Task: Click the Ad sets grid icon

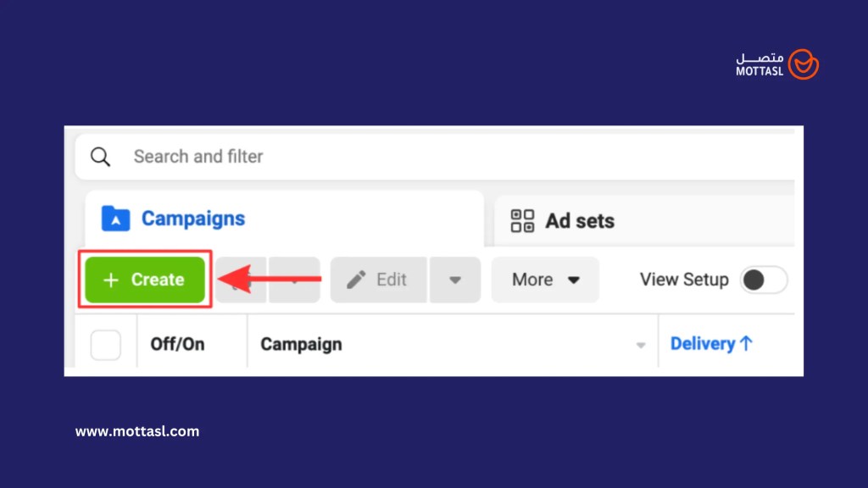Action: (x=522, y=221)
